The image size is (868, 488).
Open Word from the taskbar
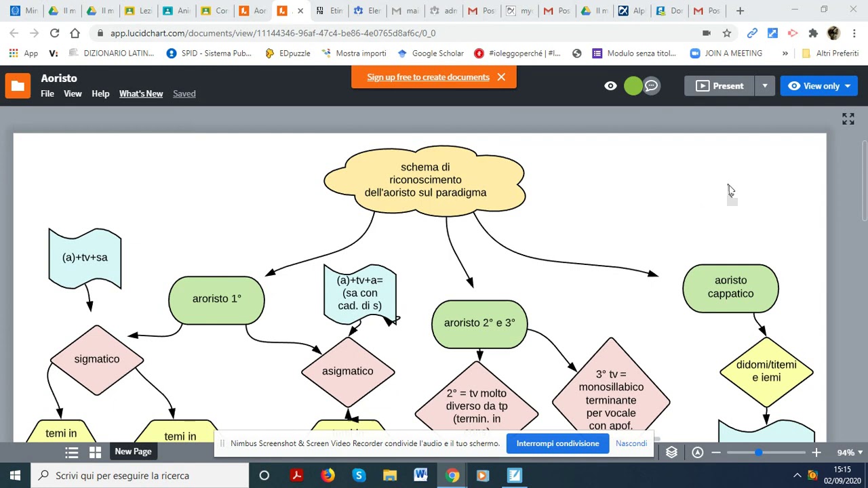(x=420, y=476)
